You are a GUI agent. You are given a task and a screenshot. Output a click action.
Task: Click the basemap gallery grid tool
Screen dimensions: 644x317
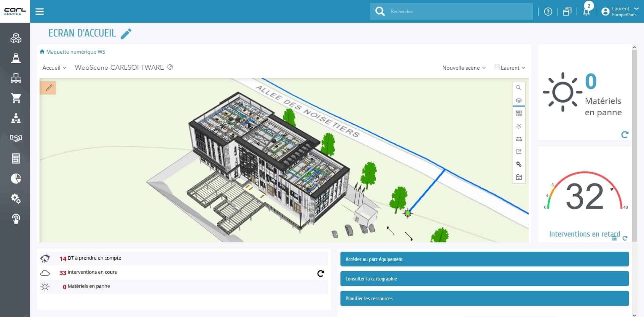(x=519, y=114)
